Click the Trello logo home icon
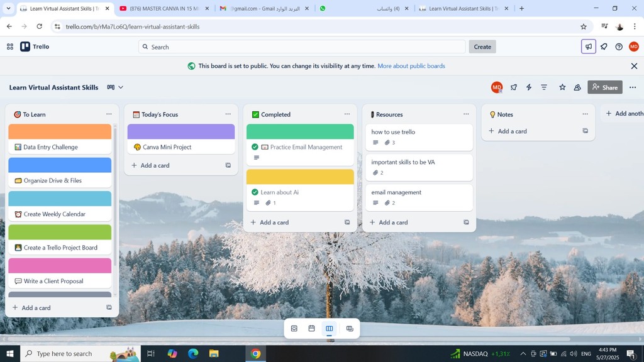The height and width of the screenshot is (362, 644). click(35, 47)
